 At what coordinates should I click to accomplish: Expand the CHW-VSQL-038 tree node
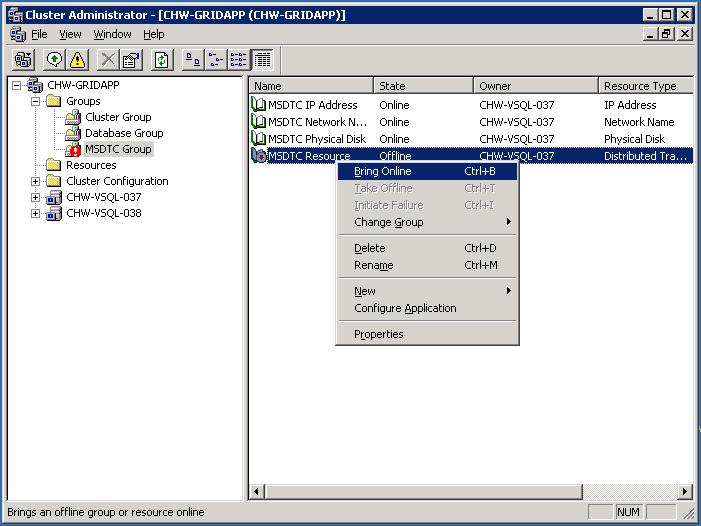pos(35,213)
